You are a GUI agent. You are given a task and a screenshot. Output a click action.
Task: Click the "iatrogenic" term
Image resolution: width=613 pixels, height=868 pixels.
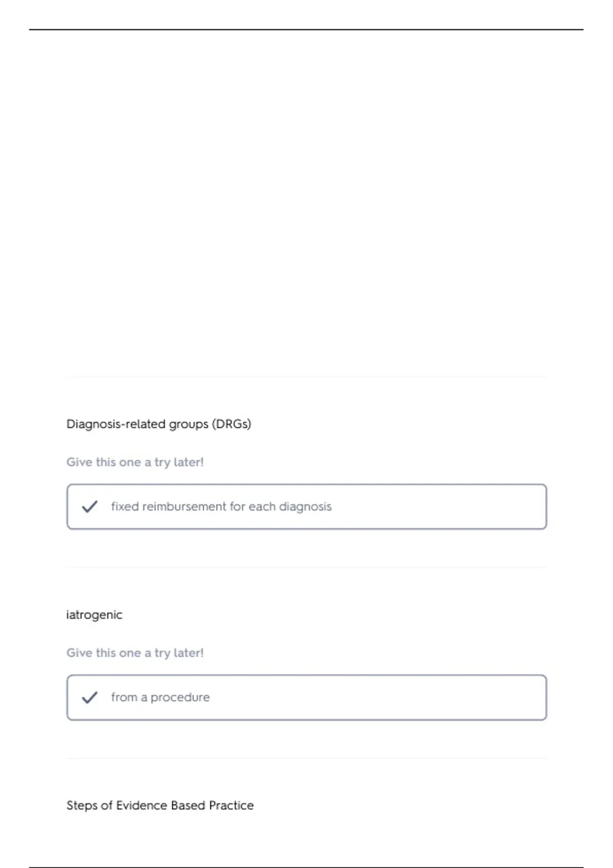(x=95, y=615)
